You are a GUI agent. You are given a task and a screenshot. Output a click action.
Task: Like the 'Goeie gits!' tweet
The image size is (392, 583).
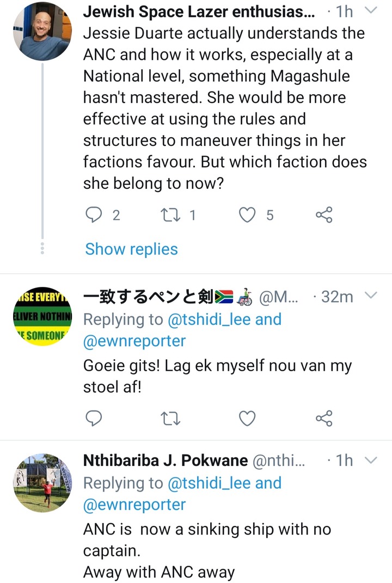pyautogui.click(x=247, y=419)
